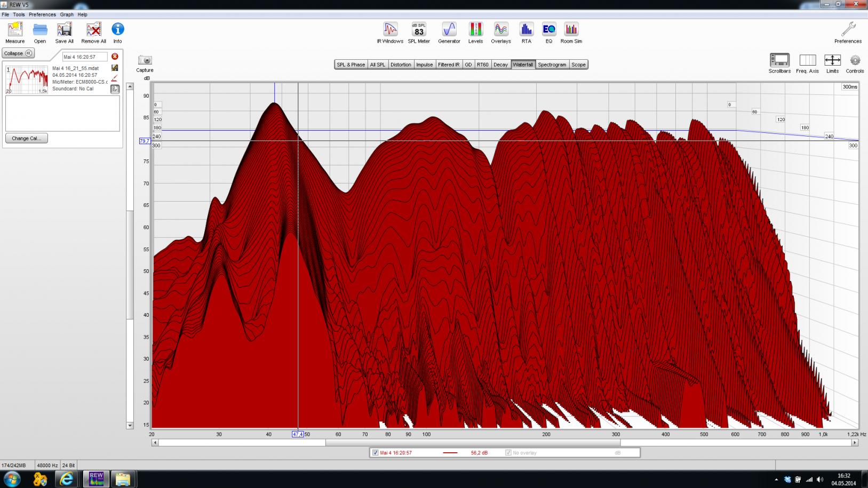The height and width of the screenshot is (488, 868).
Task: Switch to the GD tab
Action: [468, 65]
